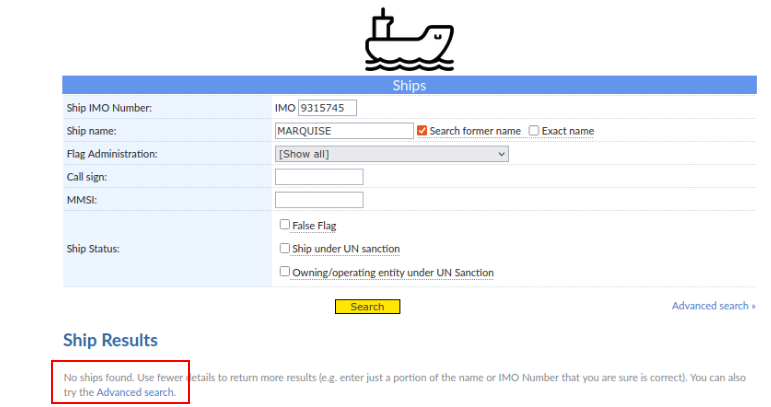Click the Ship Results heading
The width and height of the screenshot is (771, 407).
[x=110, y=340]
